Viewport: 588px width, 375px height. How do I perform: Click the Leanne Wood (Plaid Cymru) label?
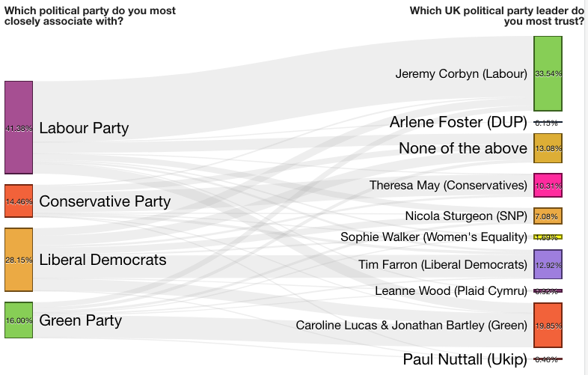point(451,291)
